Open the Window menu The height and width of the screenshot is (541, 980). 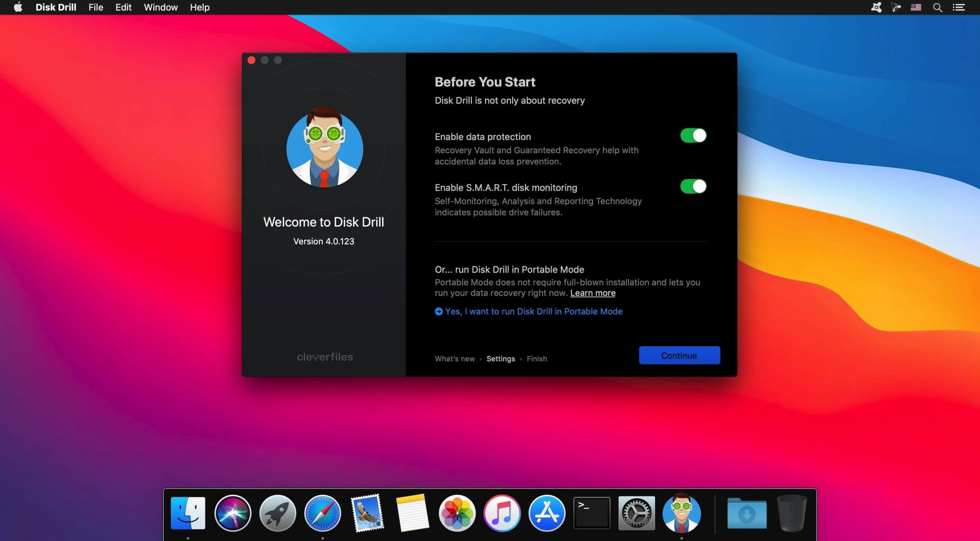pyautogui.click(x=160, y=7)
